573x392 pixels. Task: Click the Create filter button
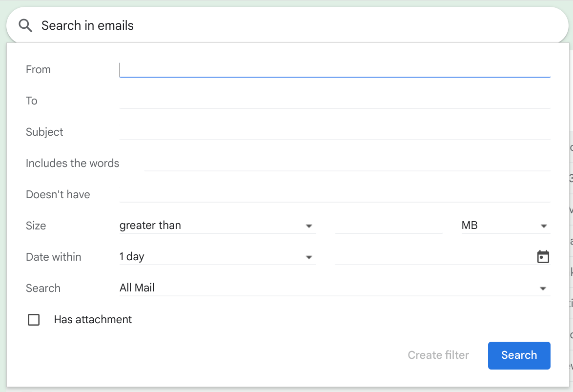[438, 355]
